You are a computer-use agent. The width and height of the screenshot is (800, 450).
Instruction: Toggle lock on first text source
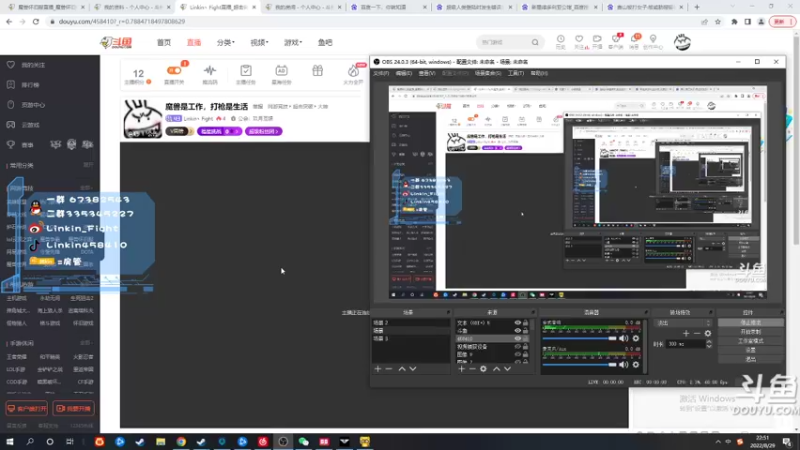[526, 323]
